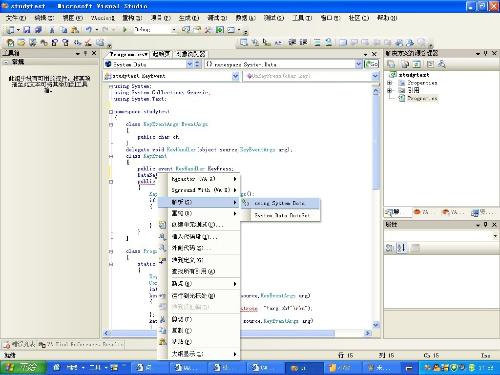Switch to the 起始页 Start Page tab
This screenshot has height=375, width=500.
(x=161, y=54)
